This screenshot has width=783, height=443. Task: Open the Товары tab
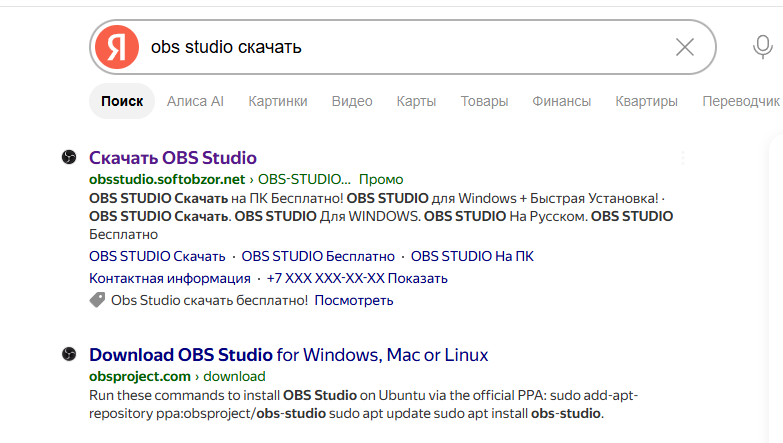coord(484,101)
